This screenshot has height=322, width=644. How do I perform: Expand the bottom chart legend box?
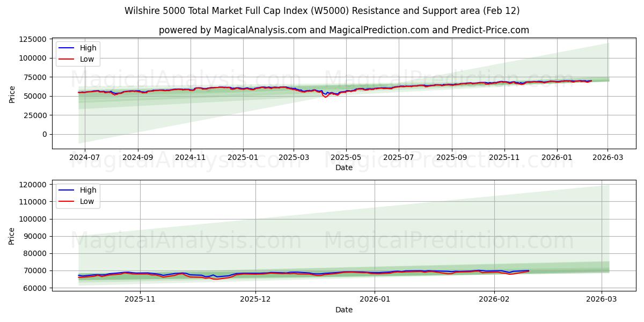point(78,195)
